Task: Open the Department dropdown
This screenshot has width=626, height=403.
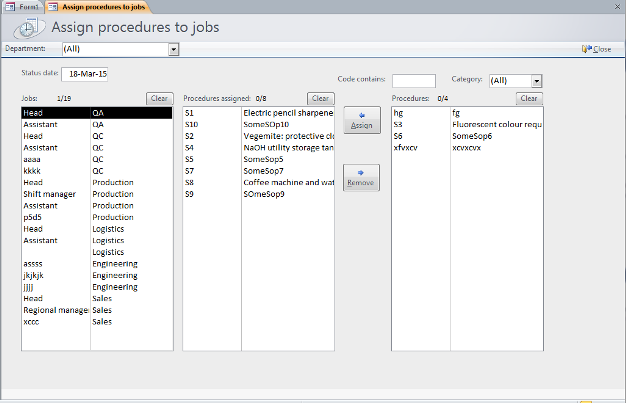Action: coord(174,48)
